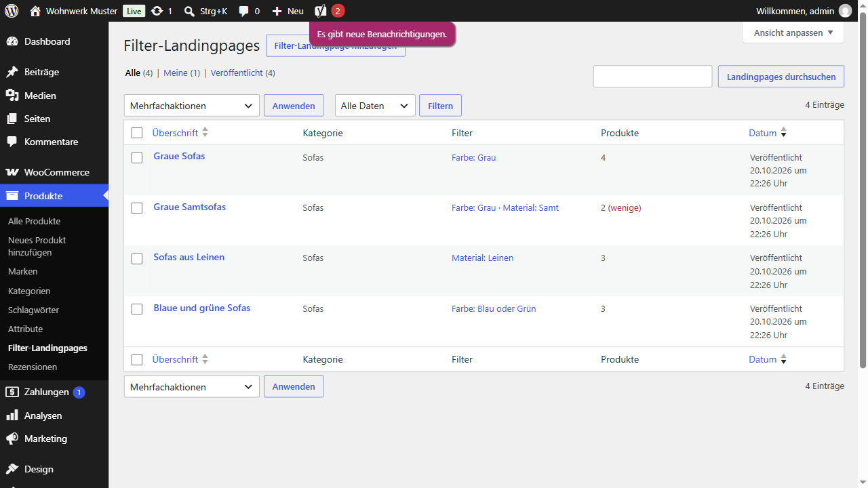Click the Dashboard gauge icon
This screenshot has height=488, width=868.
pos(12,41)
